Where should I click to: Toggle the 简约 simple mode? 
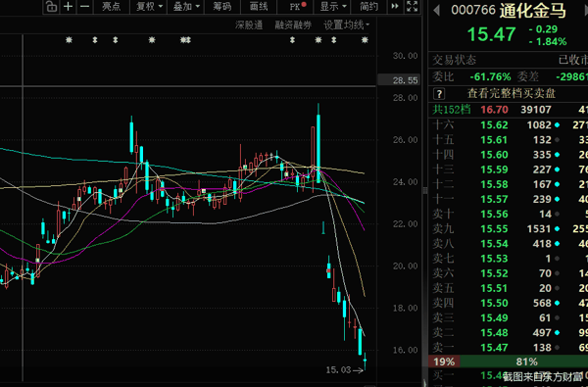tap(369, 7)
